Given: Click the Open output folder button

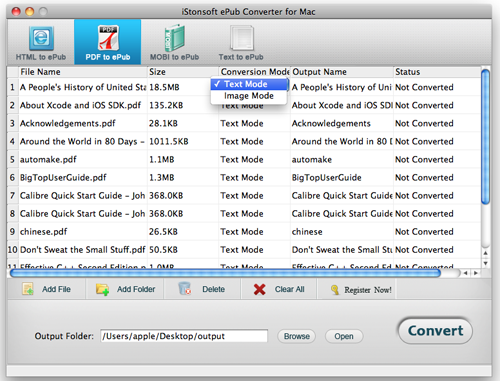Looking at the screenshot, I should pyautogui.click(x=344, y=336).
